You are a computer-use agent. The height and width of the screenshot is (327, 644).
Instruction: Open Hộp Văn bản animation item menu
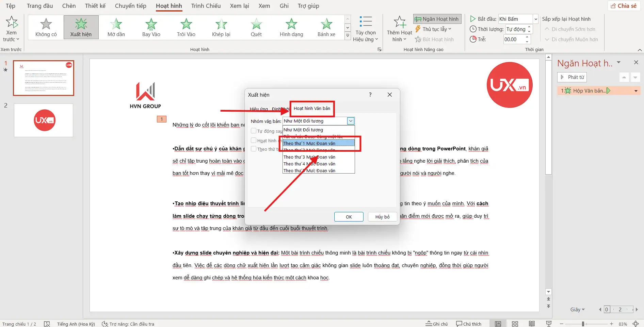pos(635,91)
